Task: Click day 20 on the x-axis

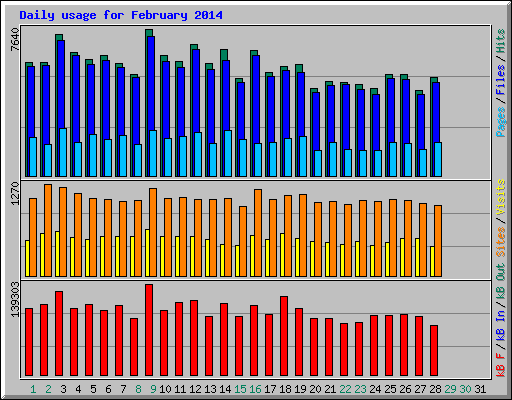Action: (315, 389)
